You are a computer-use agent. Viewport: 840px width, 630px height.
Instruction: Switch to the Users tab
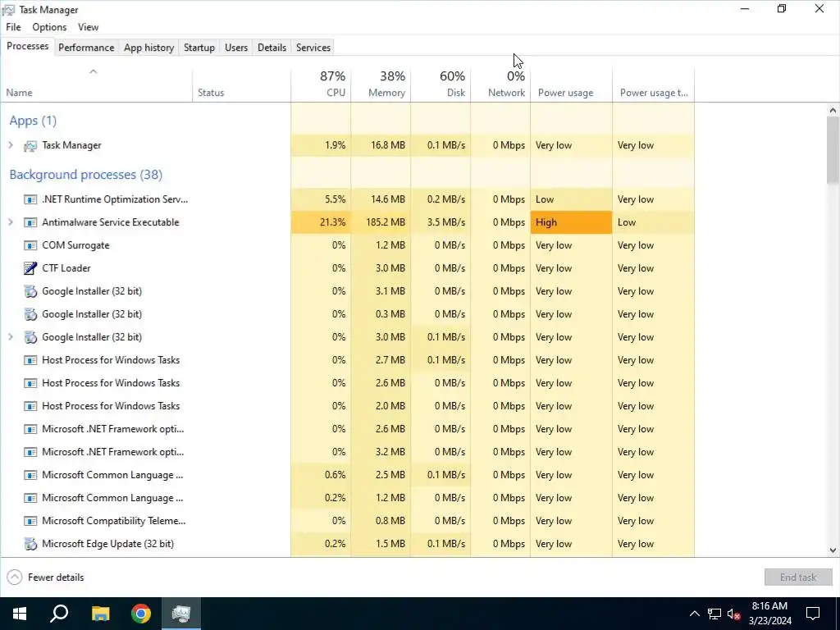tap(236, 48)
